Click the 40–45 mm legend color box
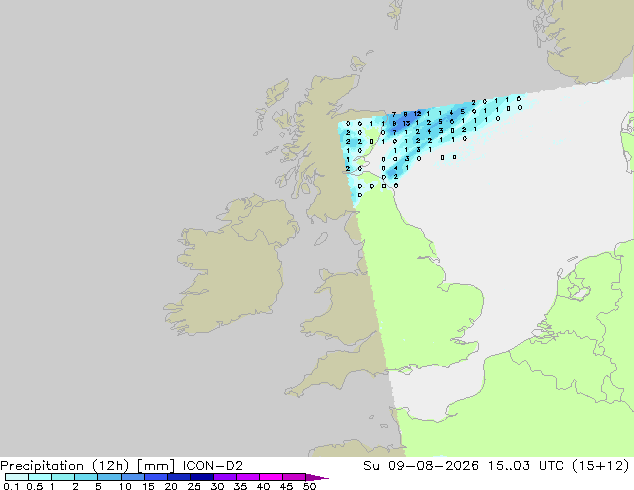This screenshot has height=490, width=634. coord(271,477)
